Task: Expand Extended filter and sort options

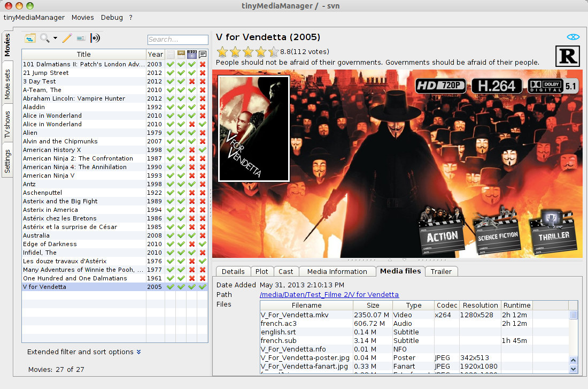Action: (84, 352)
